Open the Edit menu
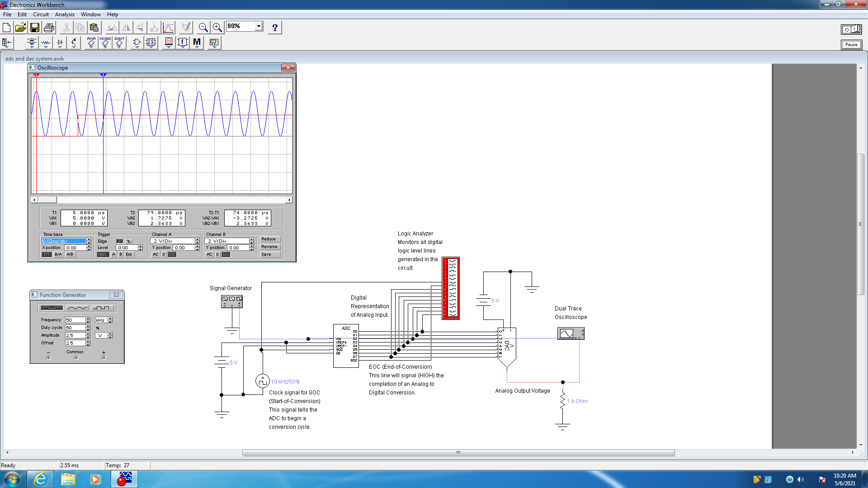 (22, 14)
